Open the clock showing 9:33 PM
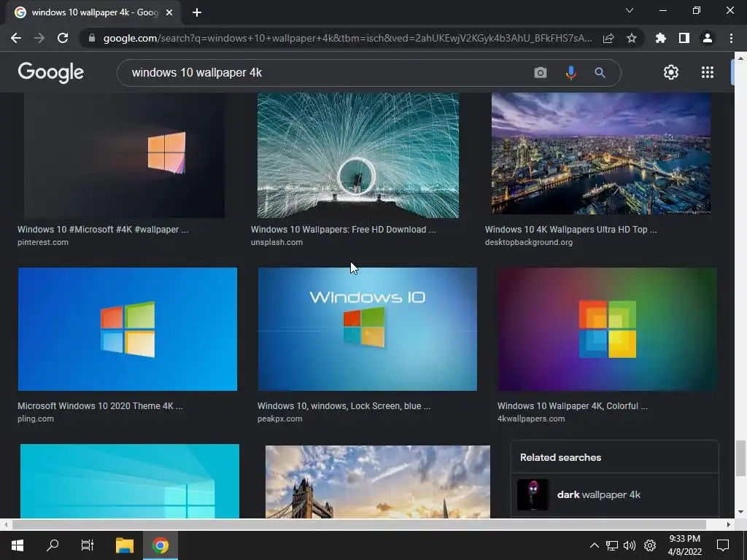The width and height of the screenshot is (747, 560). 684,545
